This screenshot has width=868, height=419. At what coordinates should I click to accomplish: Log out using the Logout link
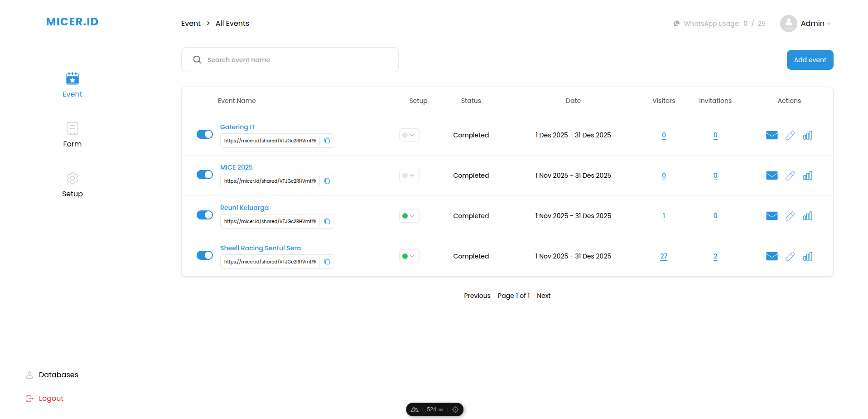[x=51, y=398]
